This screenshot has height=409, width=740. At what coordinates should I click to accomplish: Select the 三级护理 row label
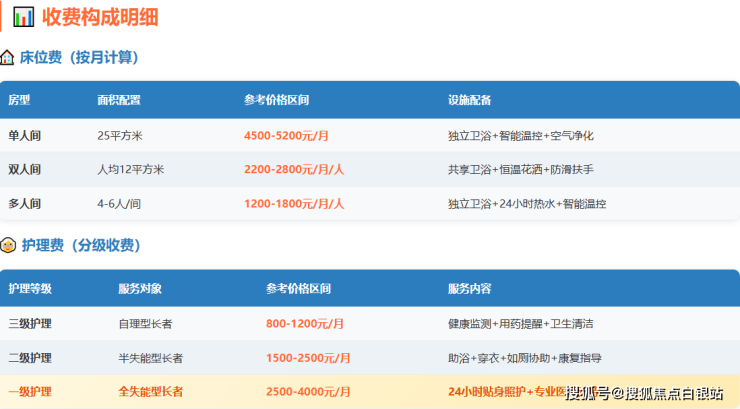[x=30, y=324]
